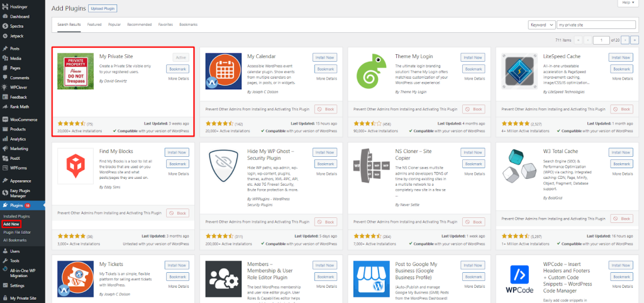Install the LiteSpeed Cache plugin
This screenshot has width=644, height=303.
[621, 57]
